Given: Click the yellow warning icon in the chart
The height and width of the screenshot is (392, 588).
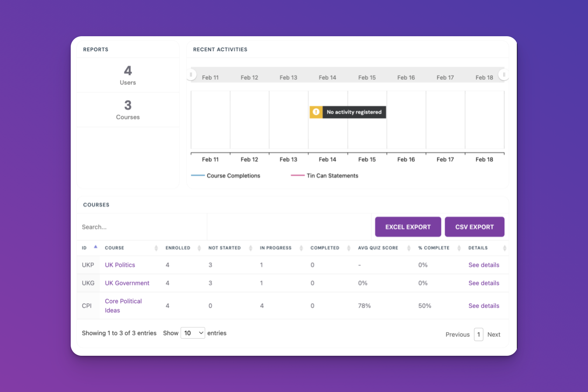Looking at the screenshot, I should coord(316,112).
